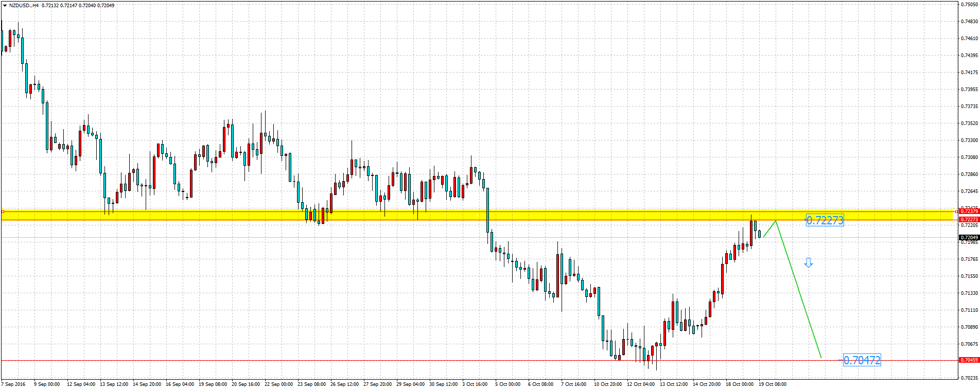Click the 0.73300 price scale label
Viewport: 980px width, 390px height.
pyautogui.click(x=970, y=140)
